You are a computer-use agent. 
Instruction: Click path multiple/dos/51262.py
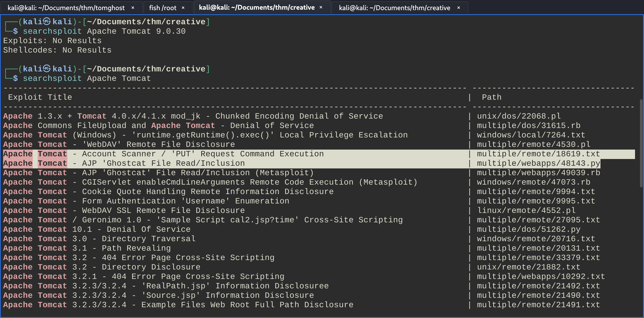tap(528, 229)
